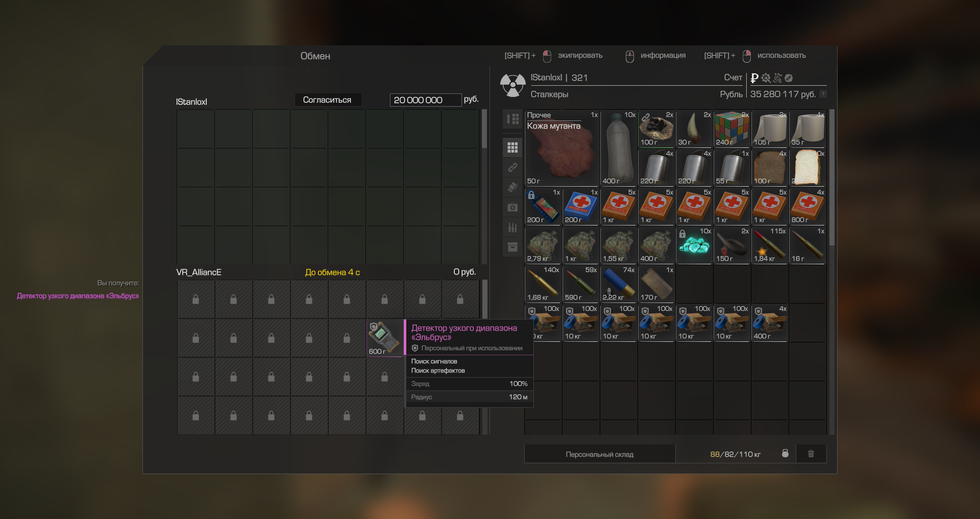Click the Согласиться button
The width and height of the screenshot is (980, 519).
click(327, 100)
